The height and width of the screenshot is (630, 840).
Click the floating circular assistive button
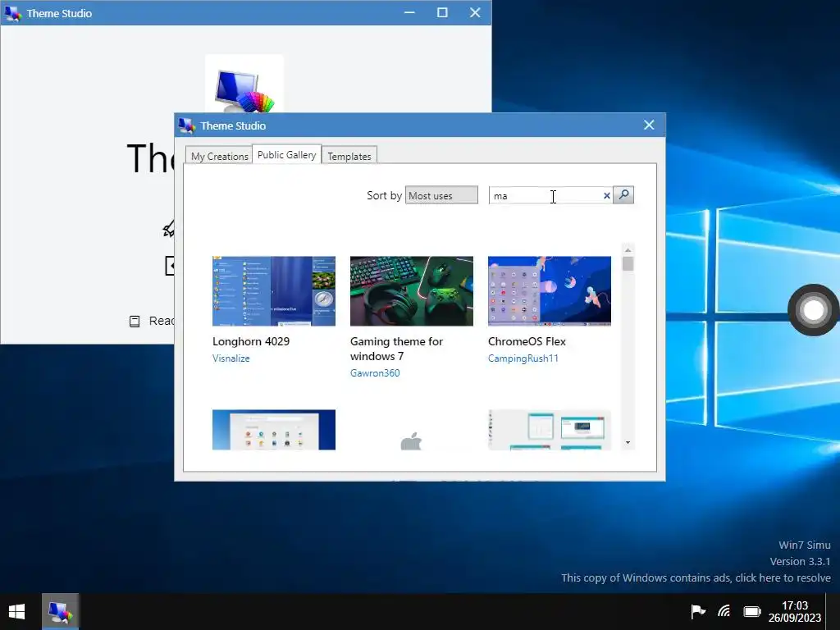coord(813,309)
